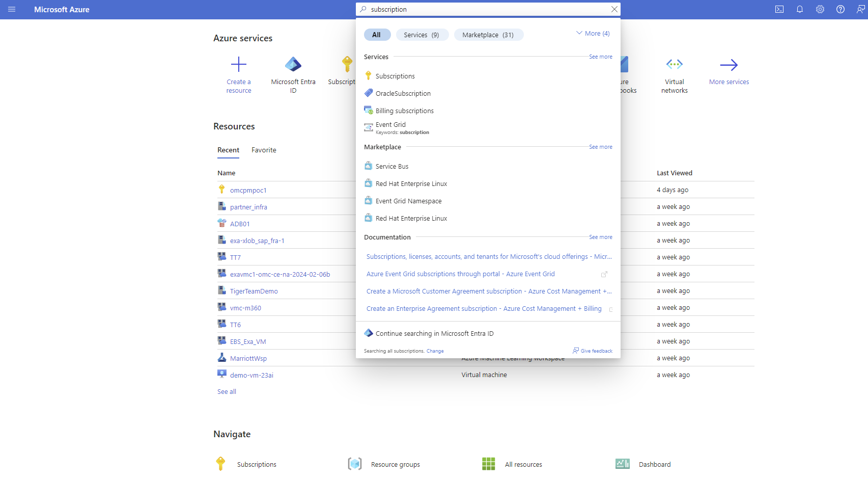Screen dimensions: 868x479
Task: Open resource demo-vm-23ai
Action: coord(251,375)
